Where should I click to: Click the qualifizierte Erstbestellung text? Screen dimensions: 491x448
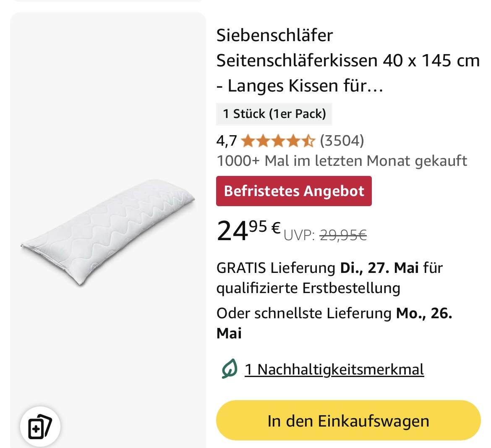[x=308, y=288]
